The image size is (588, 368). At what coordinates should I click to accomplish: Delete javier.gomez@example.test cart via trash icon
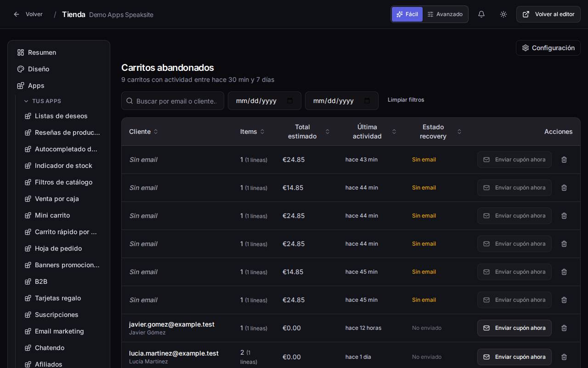click(x=564, y=328)
